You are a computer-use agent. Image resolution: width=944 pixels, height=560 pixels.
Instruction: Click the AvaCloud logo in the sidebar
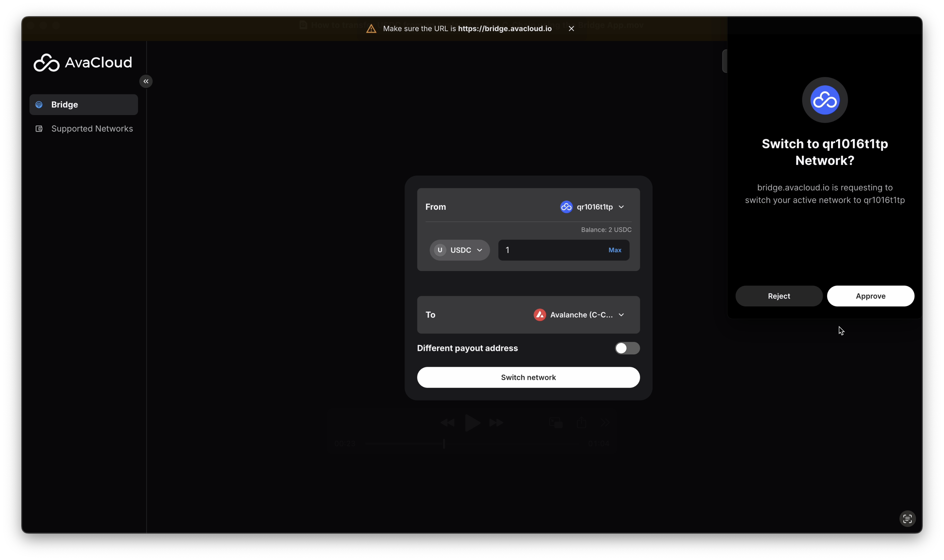tap(83, 63)
